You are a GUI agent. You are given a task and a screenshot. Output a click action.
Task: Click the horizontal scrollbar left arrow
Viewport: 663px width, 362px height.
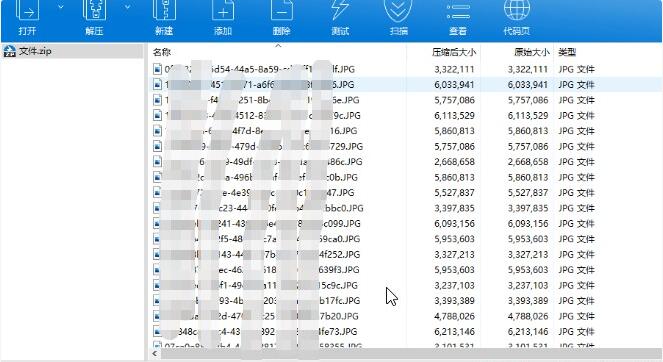(155, 354)
